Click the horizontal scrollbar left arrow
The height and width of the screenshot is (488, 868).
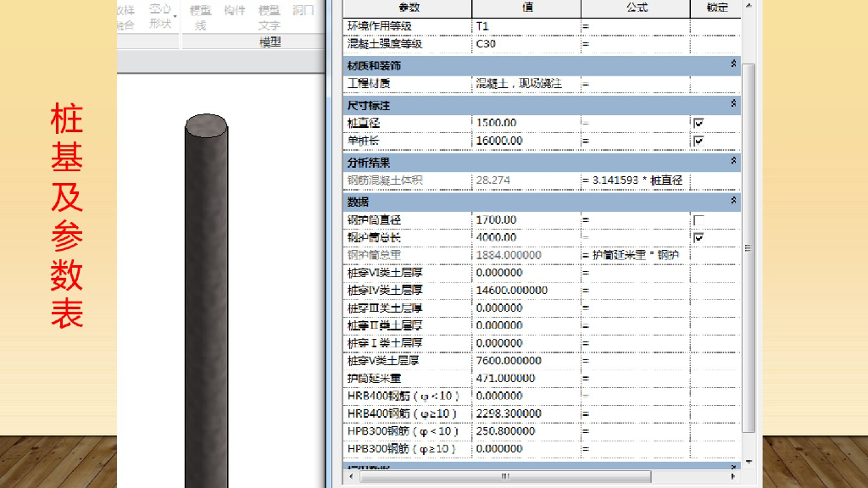coord(352,476)
